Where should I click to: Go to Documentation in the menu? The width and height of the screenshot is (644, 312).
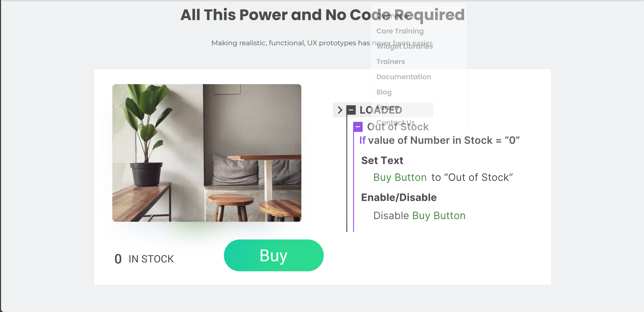(404, 77)
